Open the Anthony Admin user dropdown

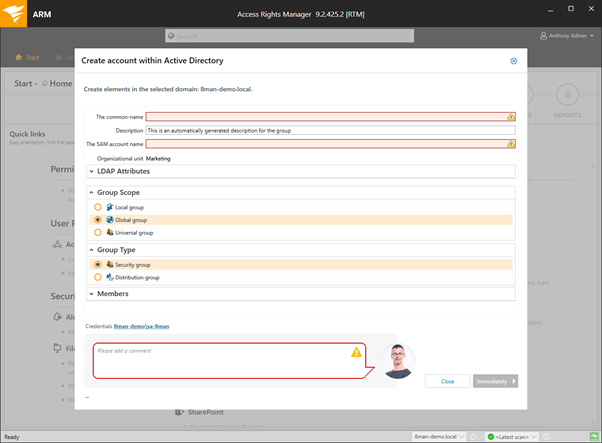(567, 36)
